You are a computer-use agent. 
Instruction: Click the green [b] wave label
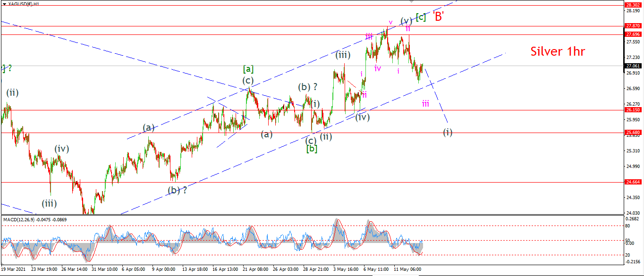coord(312,149)
